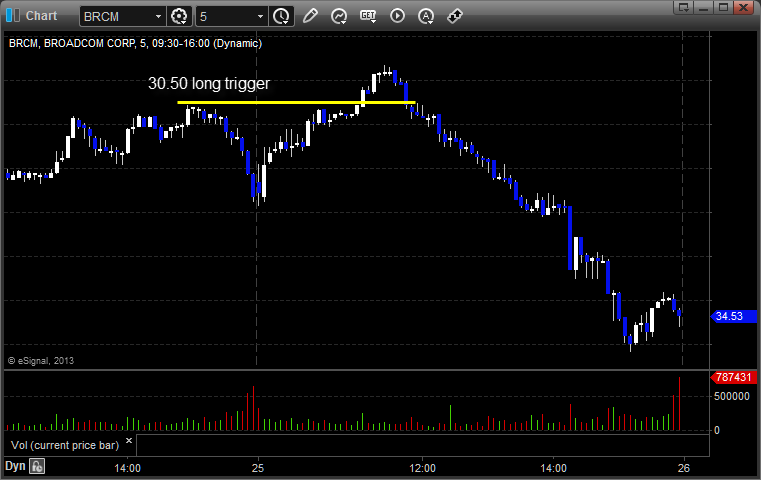
Task: Click the blue Chart window link icon
Action: click(x=13, y=16)
